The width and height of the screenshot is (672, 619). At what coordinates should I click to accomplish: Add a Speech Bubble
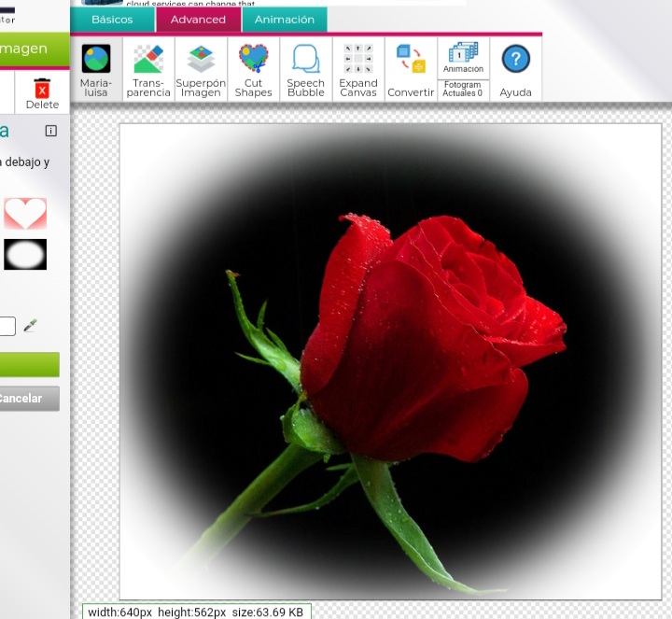305,69
